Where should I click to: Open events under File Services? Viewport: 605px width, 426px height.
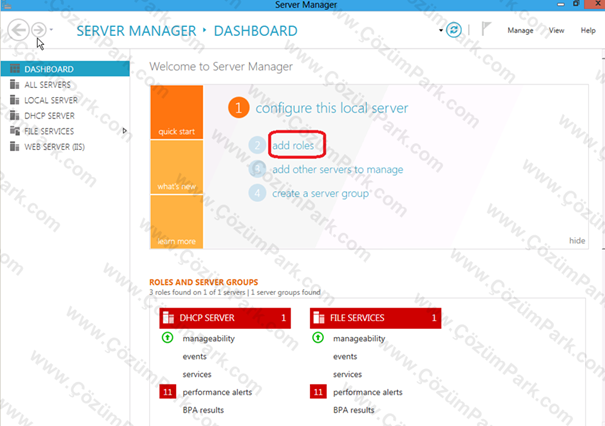(x=345, y=357)
